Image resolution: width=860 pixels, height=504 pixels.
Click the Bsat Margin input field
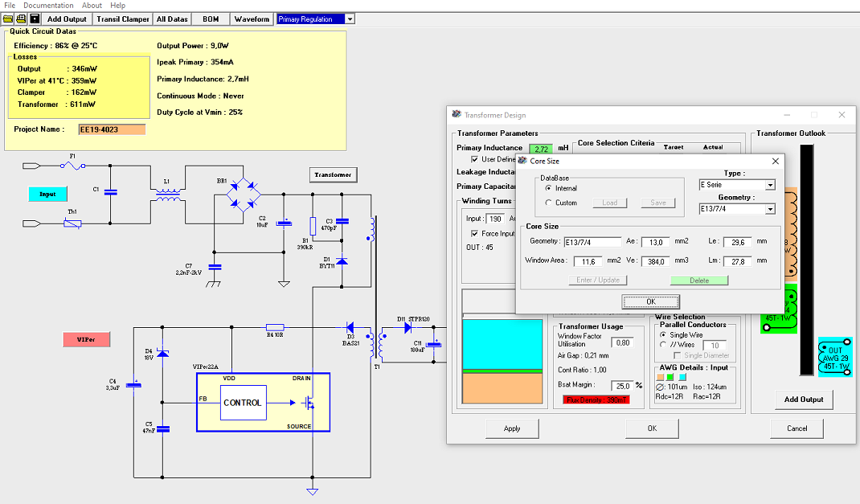621,386
